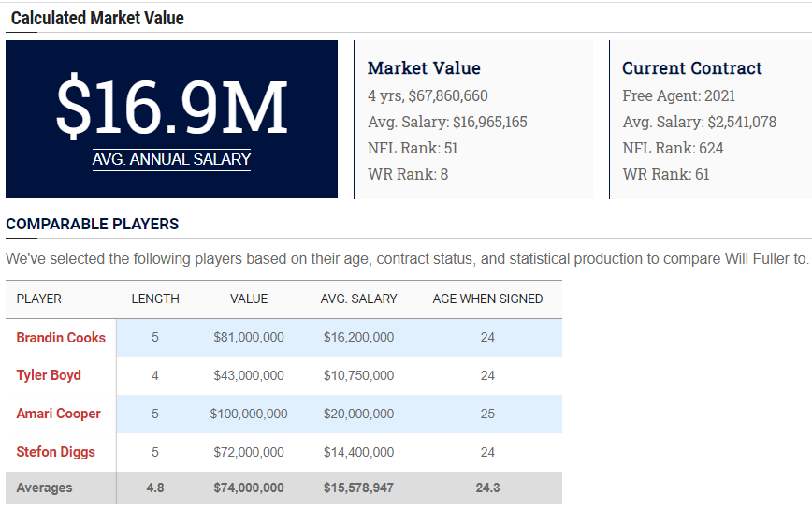This screenshot has width=812, height=510.
Task: Click the Amari Cooper player link
Action: click(x=58, y=414)
